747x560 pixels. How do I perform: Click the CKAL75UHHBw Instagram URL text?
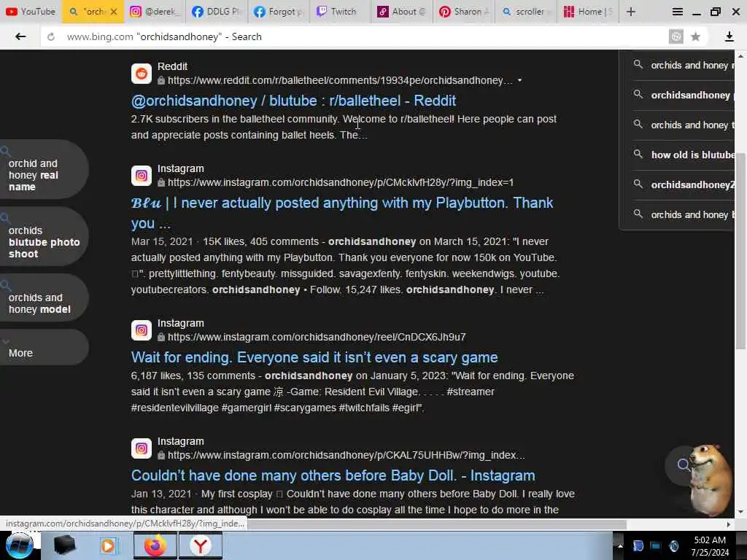347,455
